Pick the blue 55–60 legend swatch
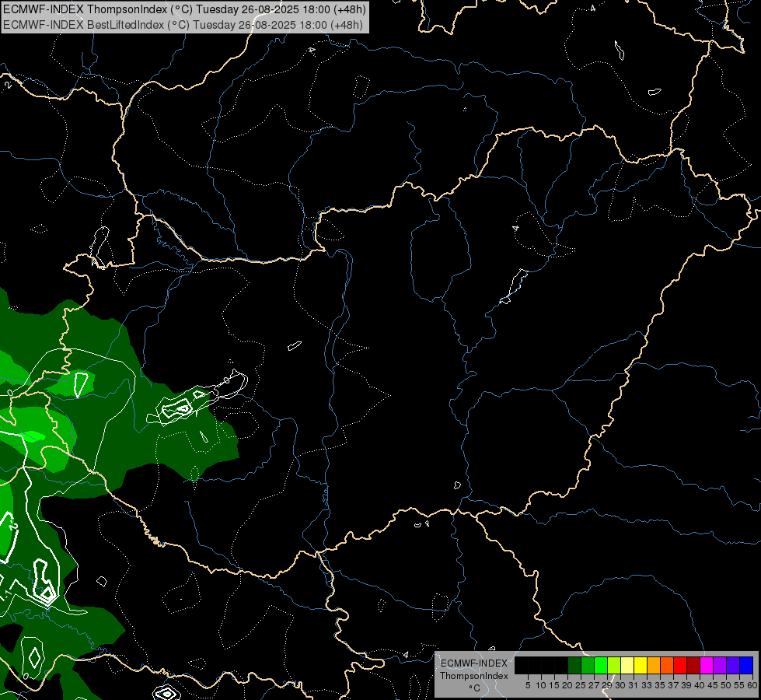Image resolution: width=761 pixels, height=700 pixels. [746, 665]
